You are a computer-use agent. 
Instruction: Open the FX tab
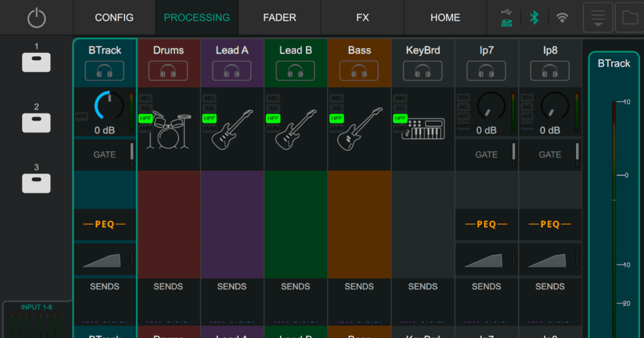pos(362,17)
